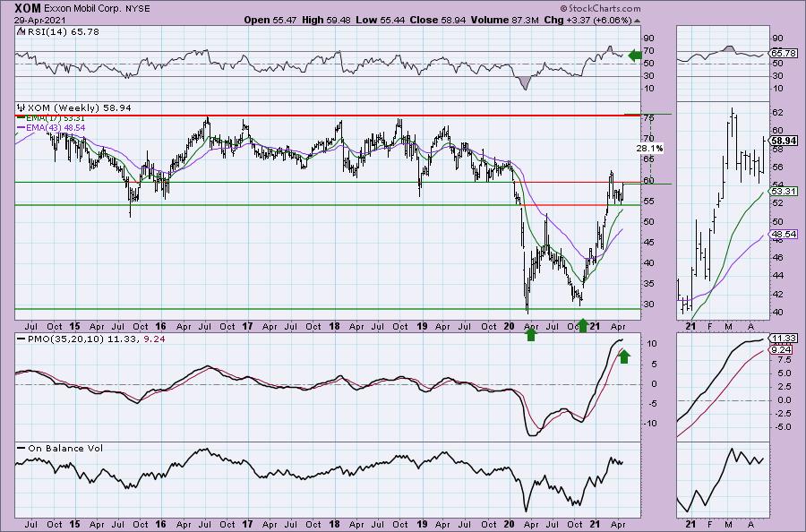
Task: Click the NYSE exchange label
Action: click(x=137, y=9)
